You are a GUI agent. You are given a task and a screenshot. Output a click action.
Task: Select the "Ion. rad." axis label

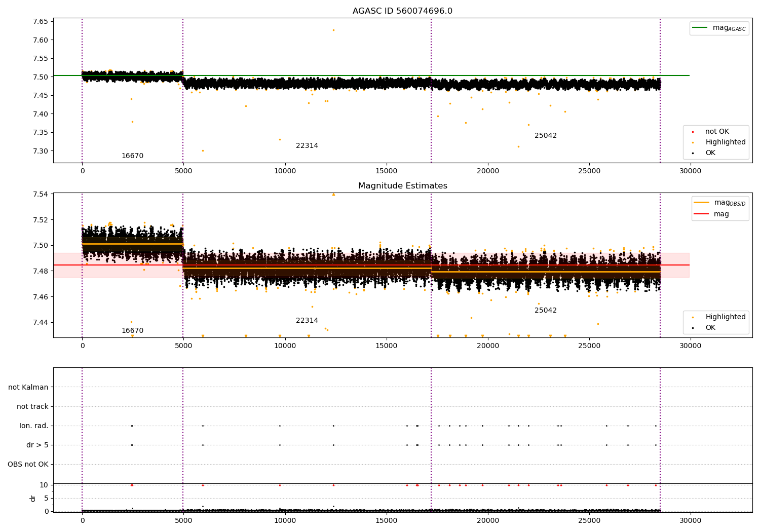pyautogui.click(x=34, y=426)
